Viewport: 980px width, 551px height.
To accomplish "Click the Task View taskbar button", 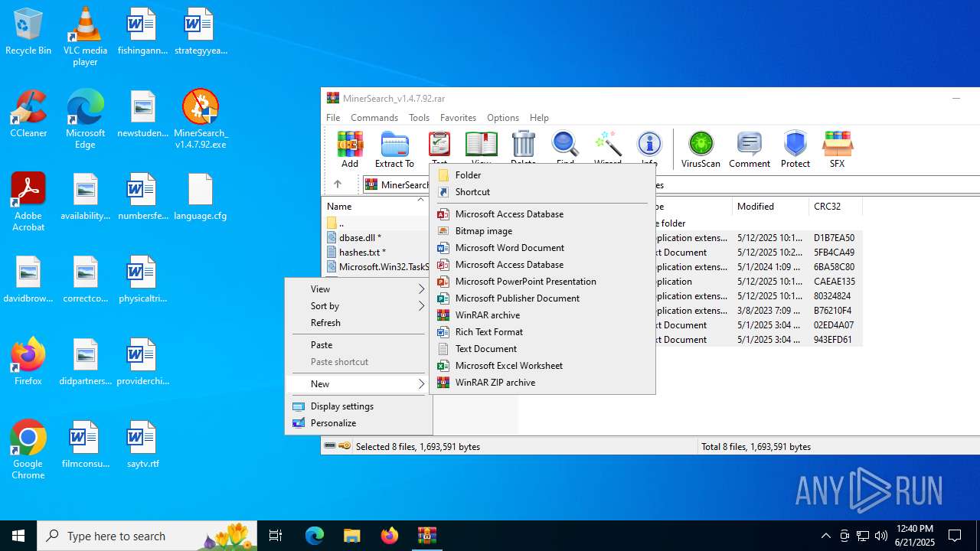I will tap(276, 536).
